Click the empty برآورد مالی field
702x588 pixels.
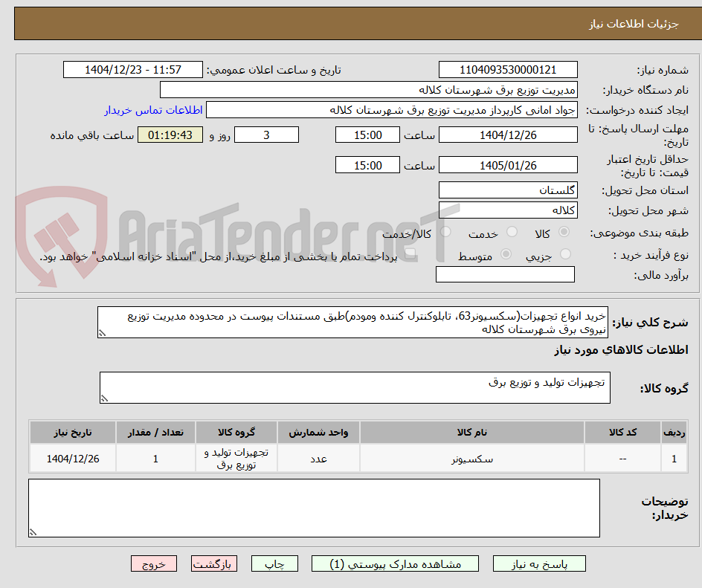point(505,274)
